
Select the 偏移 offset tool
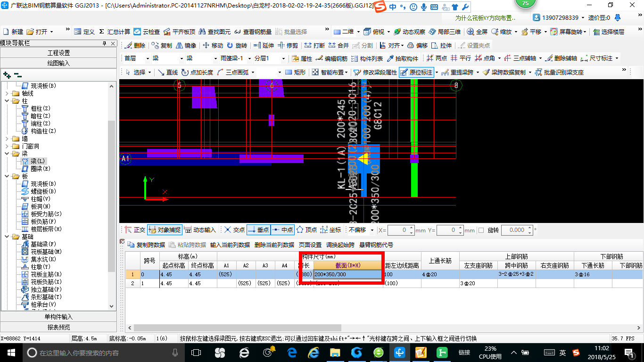click(417, 46)
